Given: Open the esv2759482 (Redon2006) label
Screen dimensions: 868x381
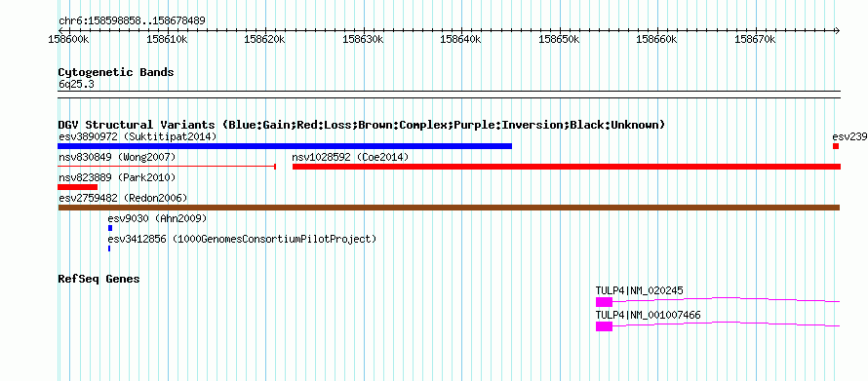Looking at the screenshot, I should [x=123, y=198].
